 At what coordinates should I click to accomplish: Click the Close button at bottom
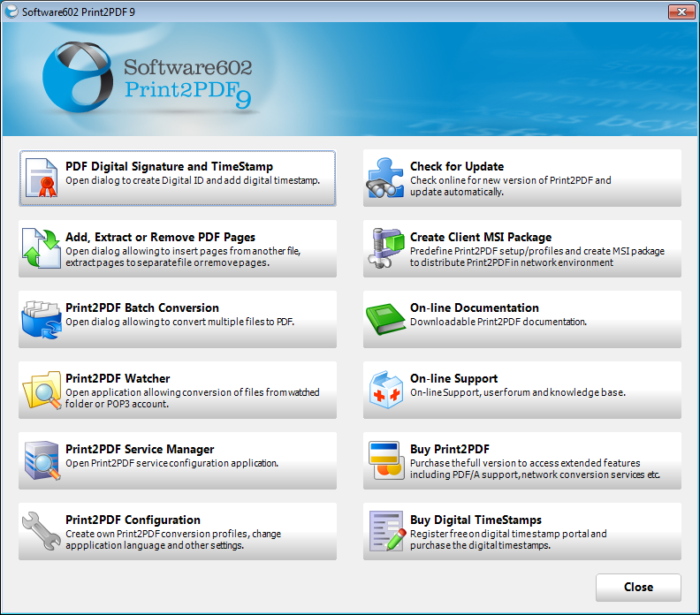tap(638, 588)
